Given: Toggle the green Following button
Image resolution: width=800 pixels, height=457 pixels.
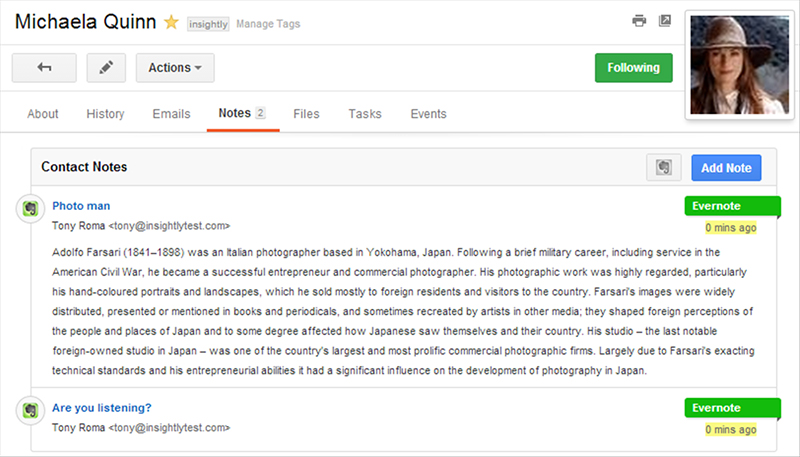Looking at the screenshot, I should click(x=633, y=68).
